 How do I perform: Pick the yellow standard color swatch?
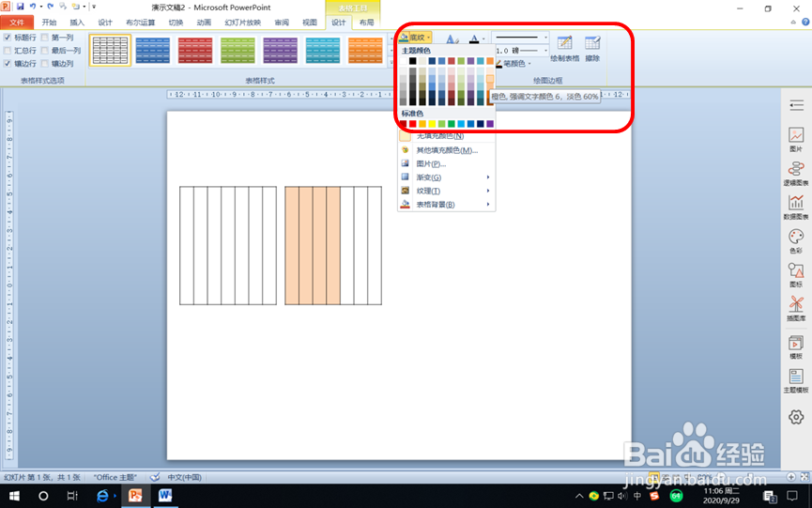(432, 124)
